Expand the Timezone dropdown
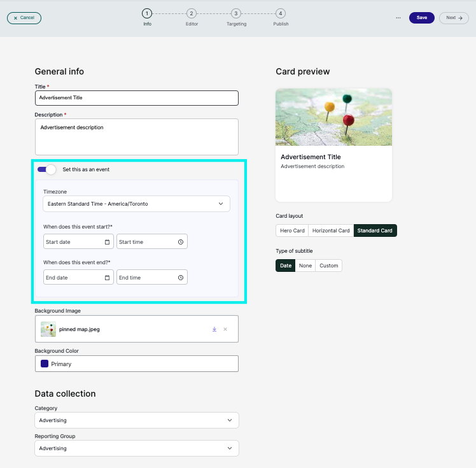 [137, 204]
